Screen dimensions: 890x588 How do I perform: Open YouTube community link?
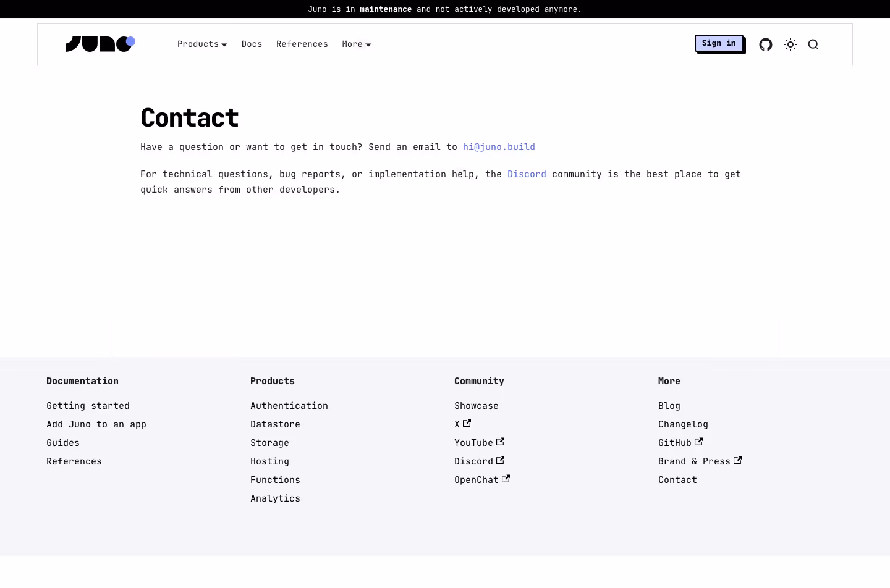[x=480, y=443]
